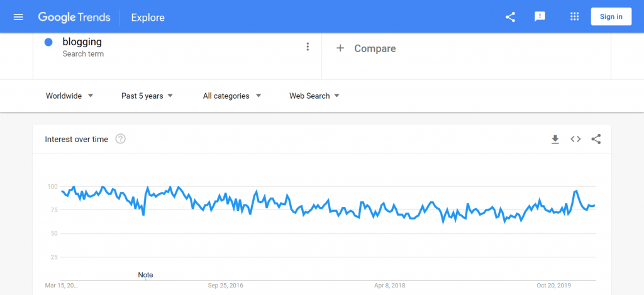
Task: Click the Sign in button
Action: point(611,17)
